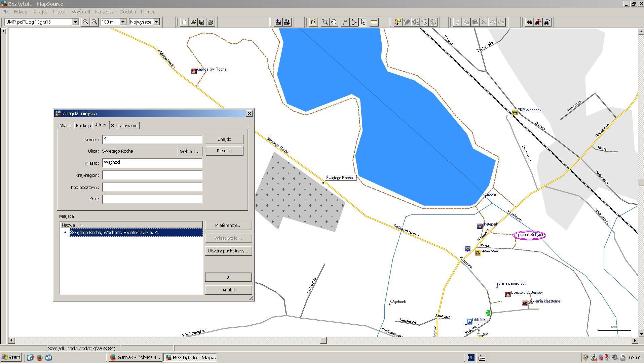Expand the UMP-pcPL map product dropdown
The height and width of the screenshot is (363, 644).
pos(75,22)
